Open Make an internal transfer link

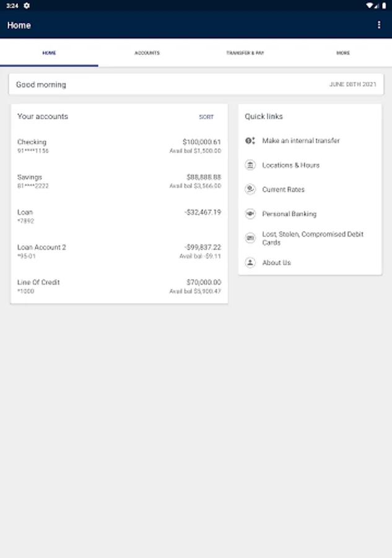coord(301,141)
